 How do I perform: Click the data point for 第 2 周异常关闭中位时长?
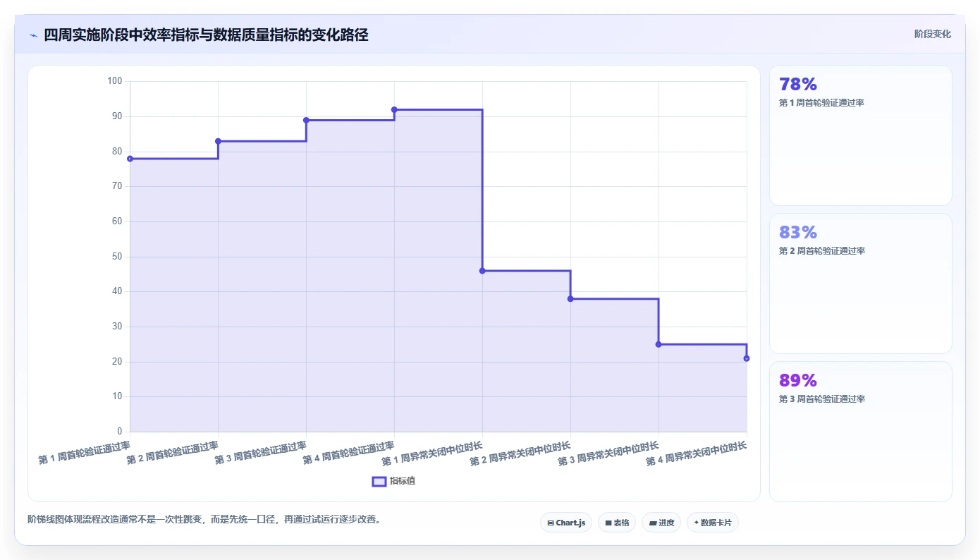pyautogui.click(x=570, y=299)
